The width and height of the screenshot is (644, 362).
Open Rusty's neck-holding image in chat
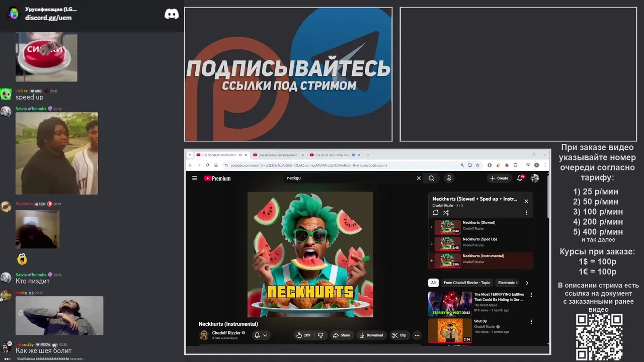pos(59,316)
